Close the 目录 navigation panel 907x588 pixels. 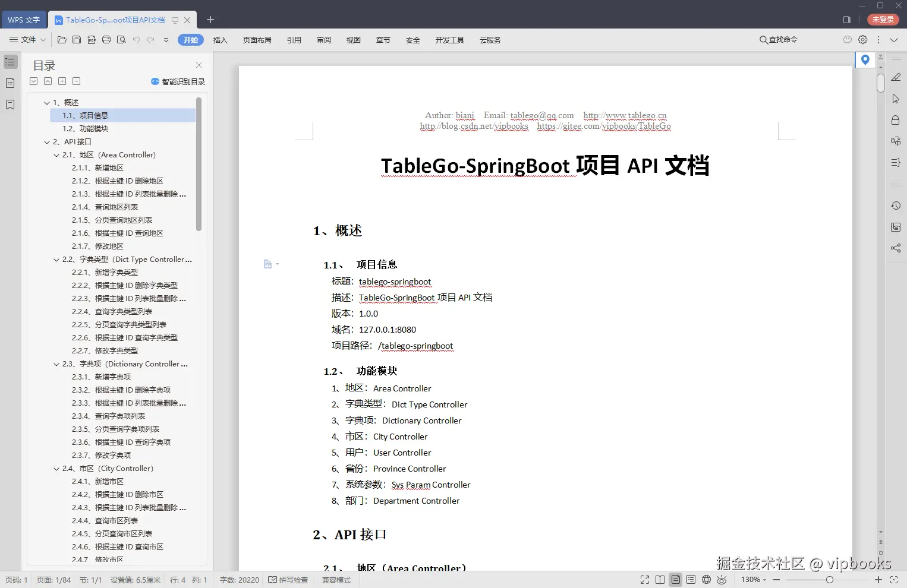pyautogui.click(x=199, y=65)
